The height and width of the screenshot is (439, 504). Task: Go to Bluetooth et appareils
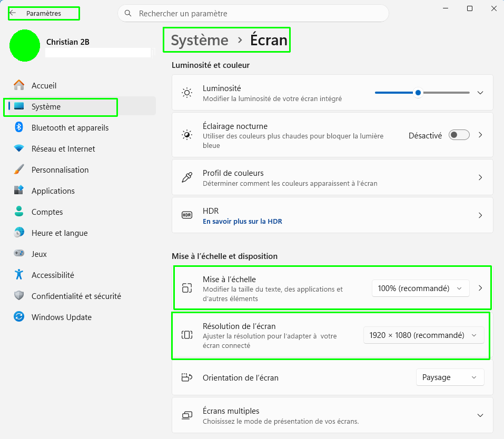click(80, 127)
